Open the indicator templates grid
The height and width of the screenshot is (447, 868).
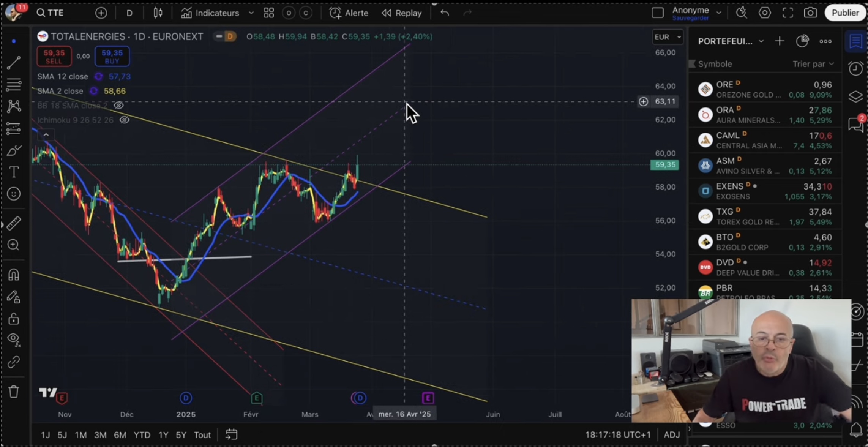(x=269, y=13)
